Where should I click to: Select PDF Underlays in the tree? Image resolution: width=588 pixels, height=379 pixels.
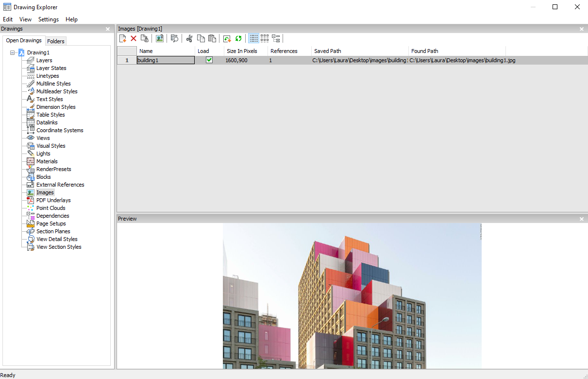(53, 200)
